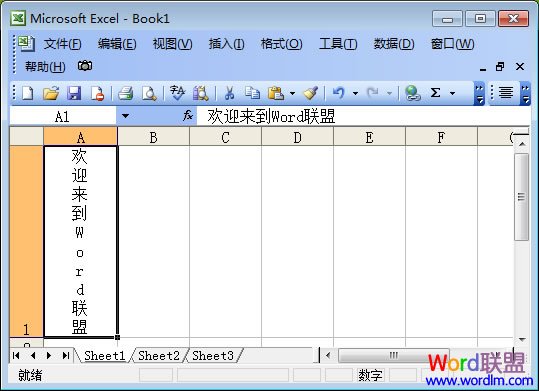The height and width of the screenshot is (391, 539).
Task: Open the 工具(T) menu
Action: [338, 44]
